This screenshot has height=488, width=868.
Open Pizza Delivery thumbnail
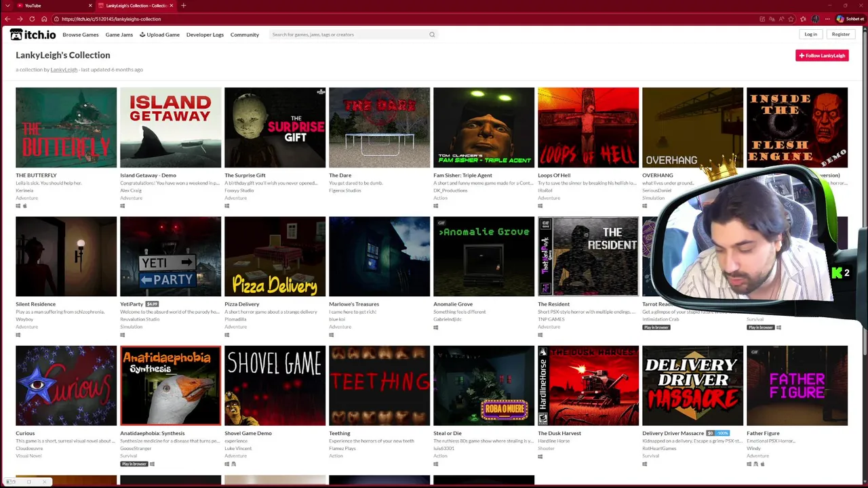click(275, 257)
